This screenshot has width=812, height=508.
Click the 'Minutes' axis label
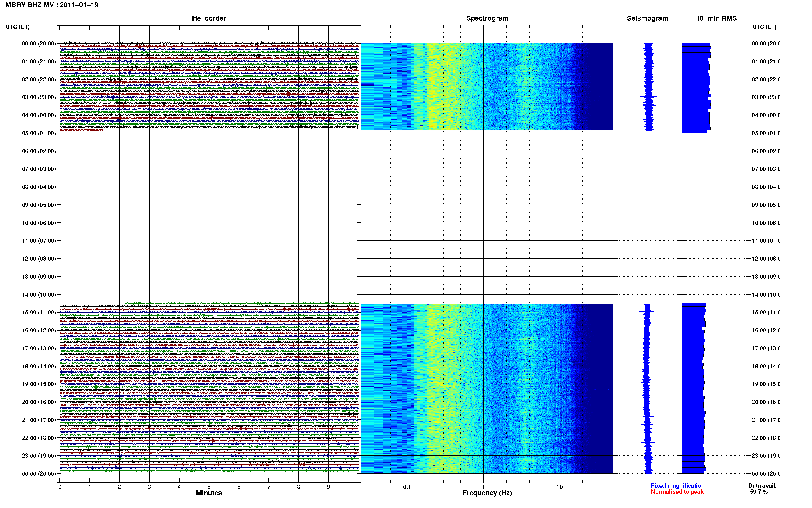pyautogui.click(x=209, y=493)
